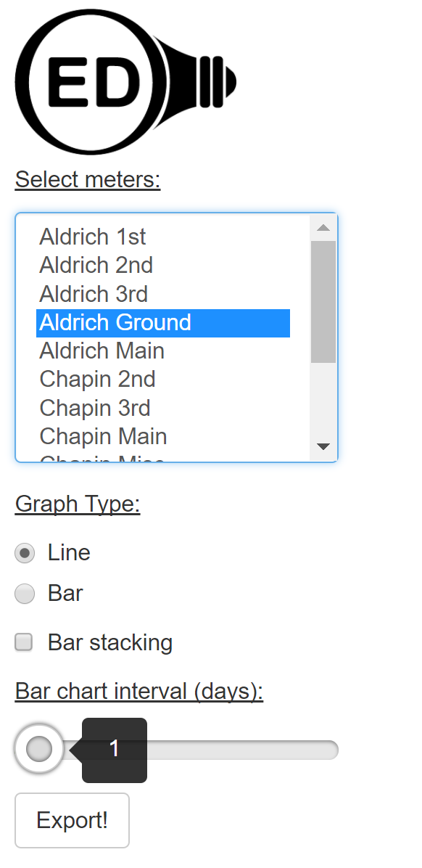Select Aldrich 2nd meter
This screenshot has height=868, width=422.
pos(96,266)
